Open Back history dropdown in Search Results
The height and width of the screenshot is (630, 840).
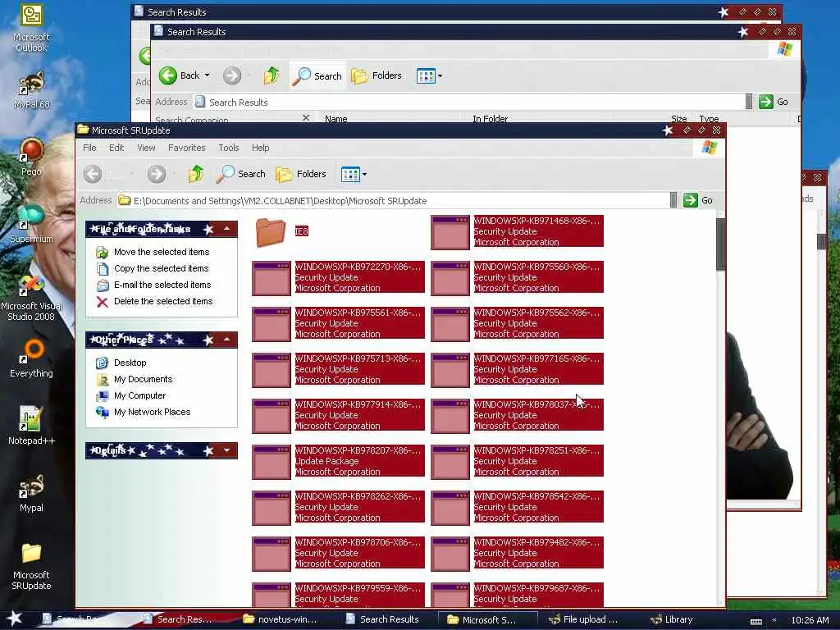coord(208,75)
